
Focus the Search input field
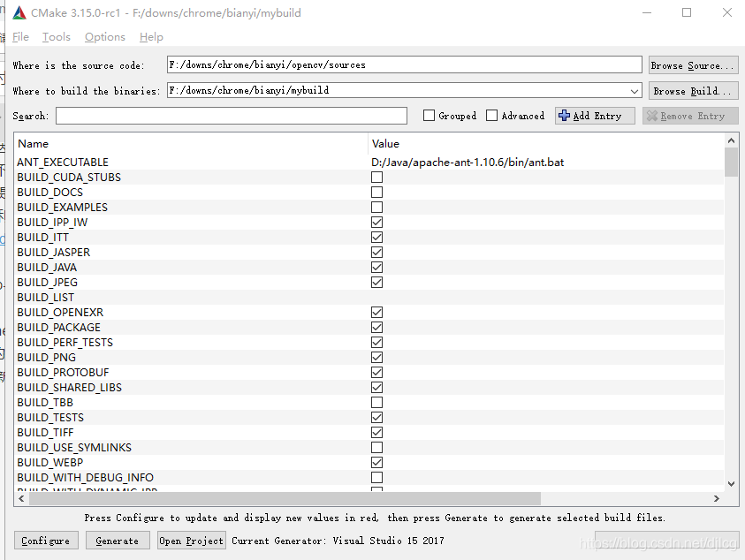pyautogui.click(x=232, y=116)
